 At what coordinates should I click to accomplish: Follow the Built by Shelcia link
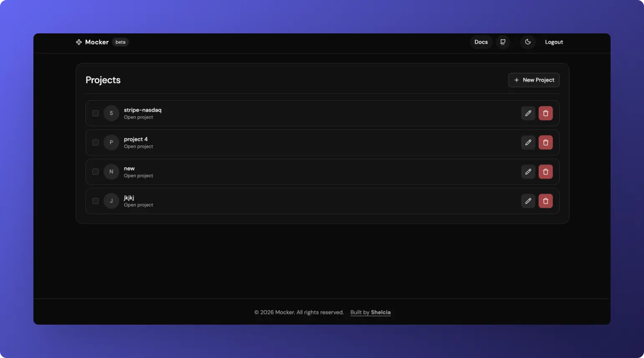(x=370, y=313)
